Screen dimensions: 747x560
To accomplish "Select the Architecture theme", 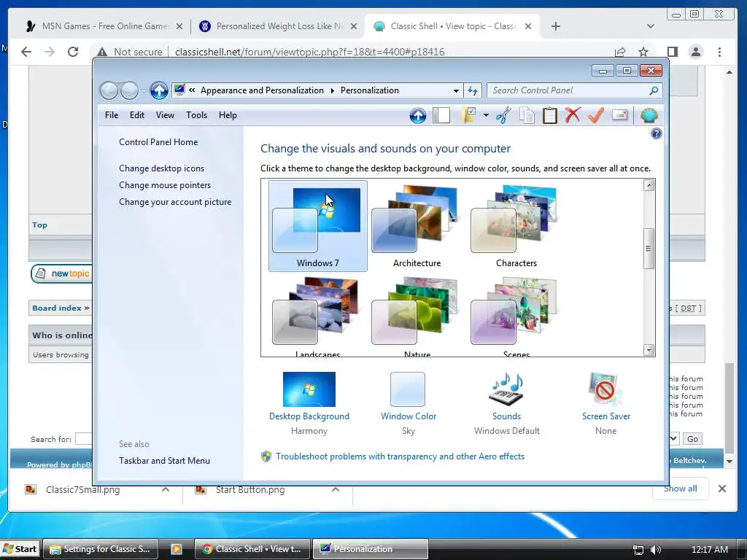I will click(417, 226).
